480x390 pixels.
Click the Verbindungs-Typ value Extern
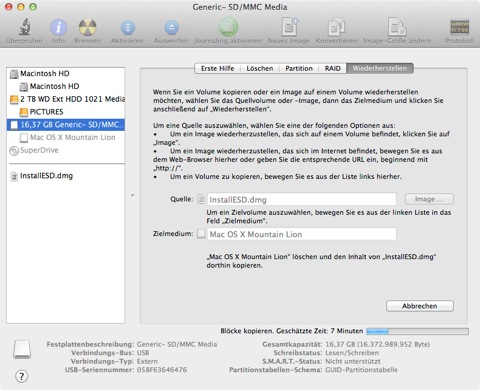[x=147, y=361]
